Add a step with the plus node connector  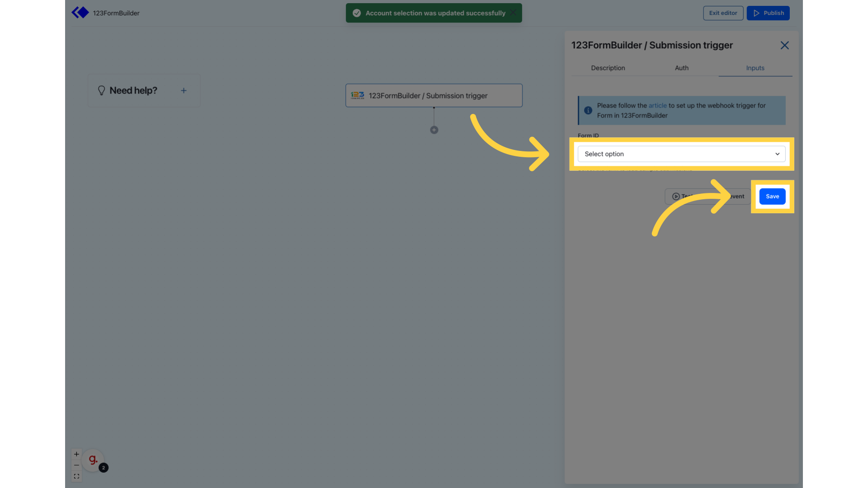(434, 130)
